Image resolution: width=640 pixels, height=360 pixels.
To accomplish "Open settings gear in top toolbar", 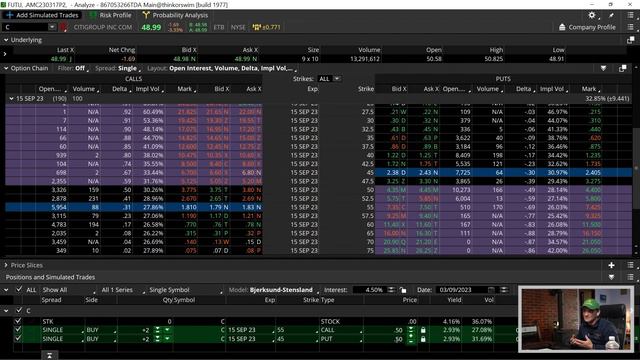I will (592, 15).
